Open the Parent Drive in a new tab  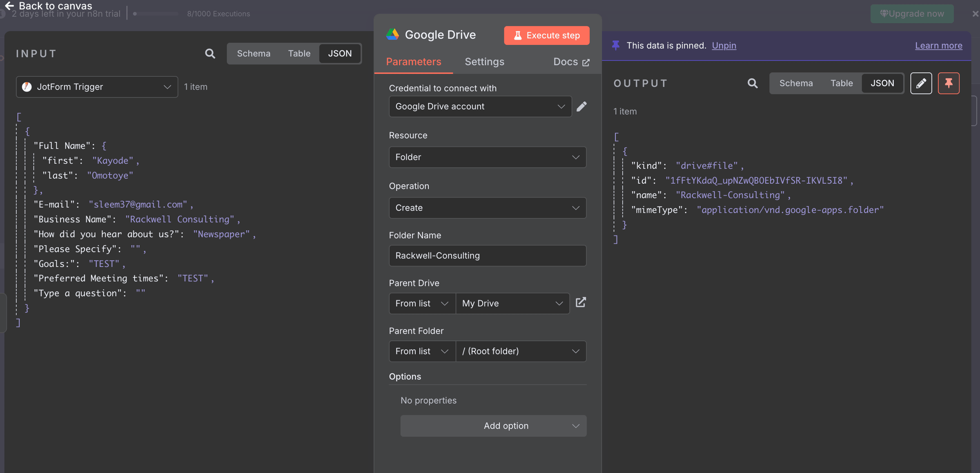tap(581, 303)
